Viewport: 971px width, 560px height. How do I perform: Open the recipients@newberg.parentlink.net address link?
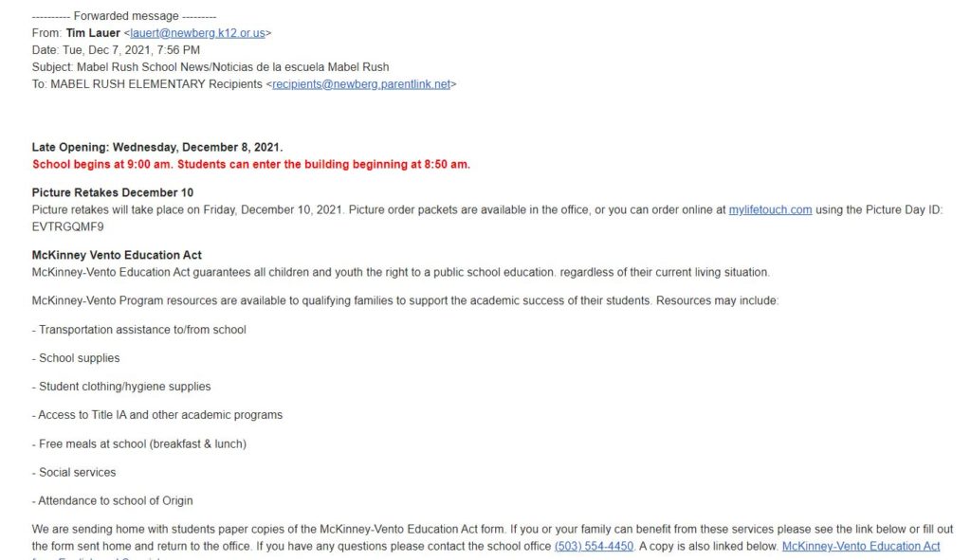(x=361, y=84)
